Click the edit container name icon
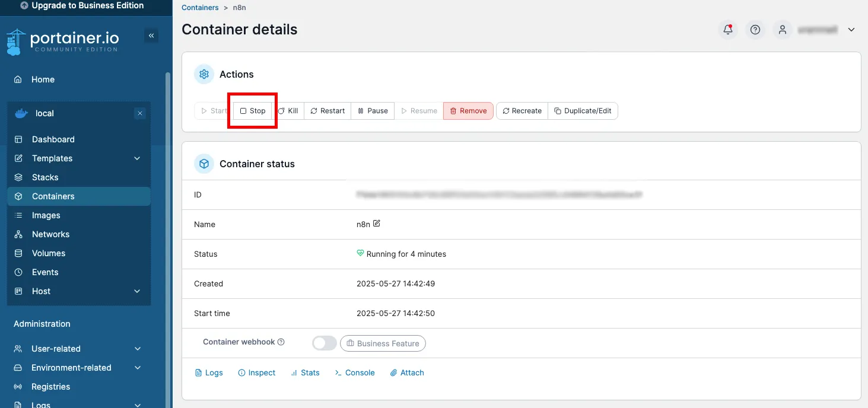 pyautogui.click(x=376, y=224)
